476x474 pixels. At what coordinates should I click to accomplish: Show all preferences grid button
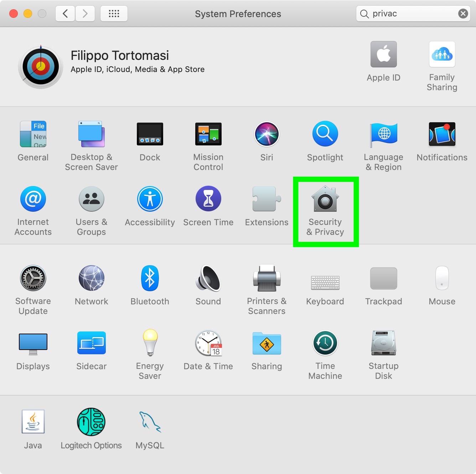pos(114,14)
